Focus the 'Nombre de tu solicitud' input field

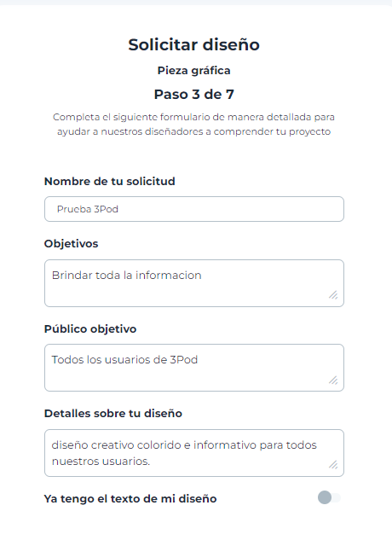pyautogui.click(x=194, y=209)
